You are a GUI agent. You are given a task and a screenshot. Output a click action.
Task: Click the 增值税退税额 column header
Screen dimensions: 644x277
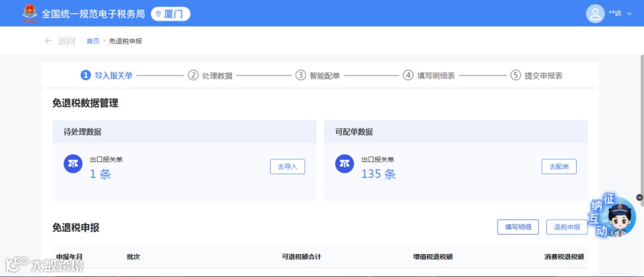pyautogui.click(x=433, y=257)
